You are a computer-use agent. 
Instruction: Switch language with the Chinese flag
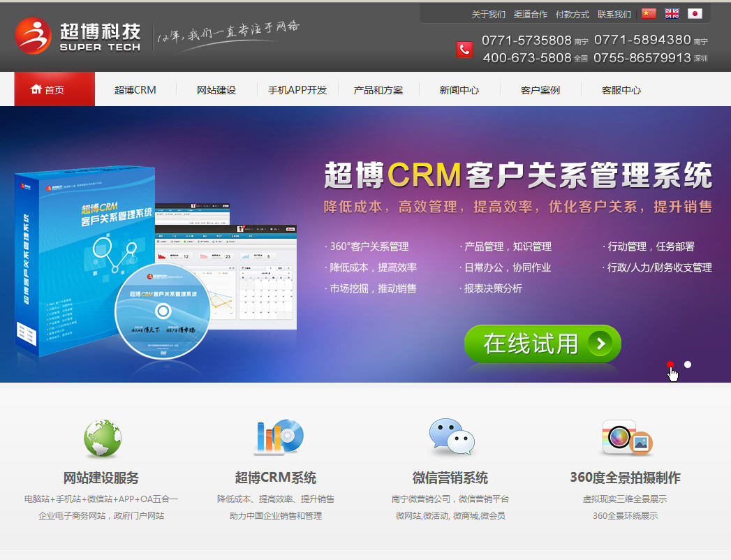[649, 13]
